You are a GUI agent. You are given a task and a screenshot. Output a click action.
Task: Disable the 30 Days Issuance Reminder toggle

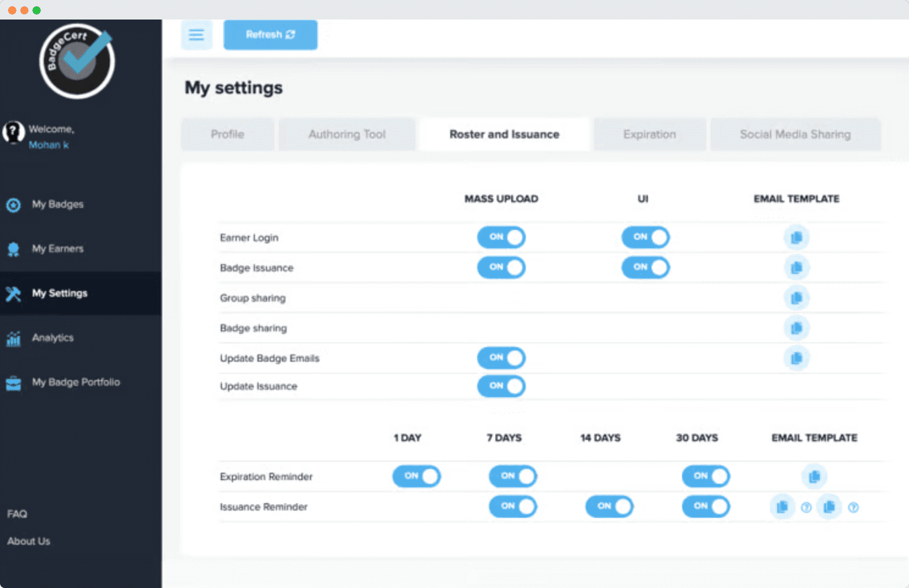[x=705, y=506]
